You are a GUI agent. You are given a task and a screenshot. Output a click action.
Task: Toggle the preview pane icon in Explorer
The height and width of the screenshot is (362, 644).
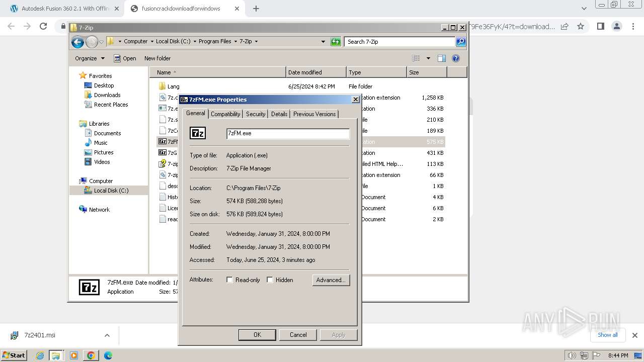442,58
